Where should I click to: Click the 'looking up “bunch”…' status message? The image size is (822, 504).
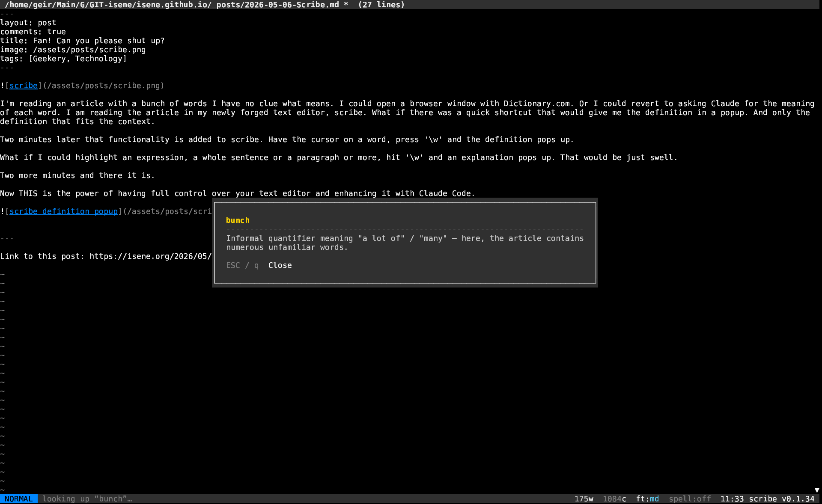[87, 499]
